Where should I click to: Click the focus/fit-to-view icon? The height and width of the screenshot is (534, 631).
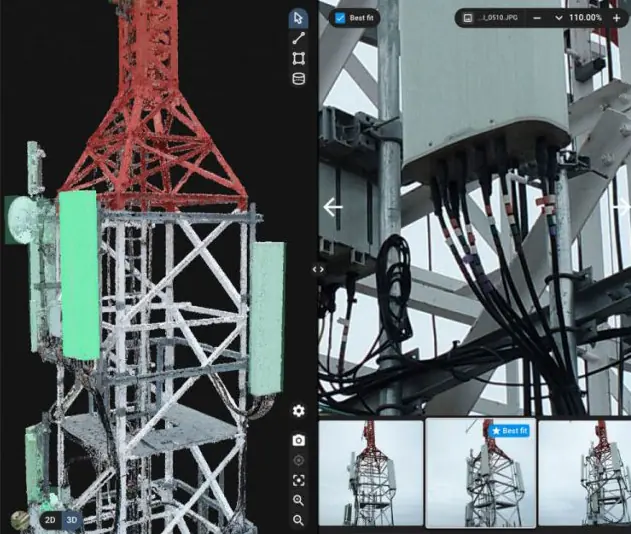(x=298, y=480)
